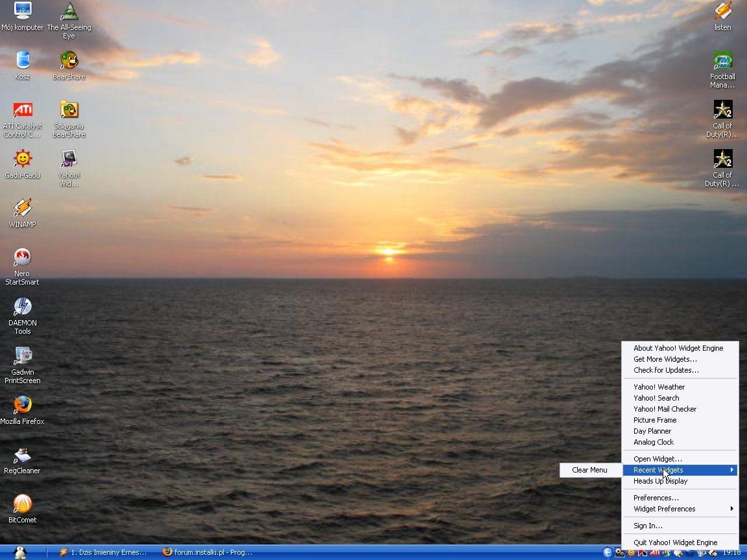The height and width of the screenshot is (560, 747).
Task: Open Nero StartSmart icon
Action: point(23,258)
